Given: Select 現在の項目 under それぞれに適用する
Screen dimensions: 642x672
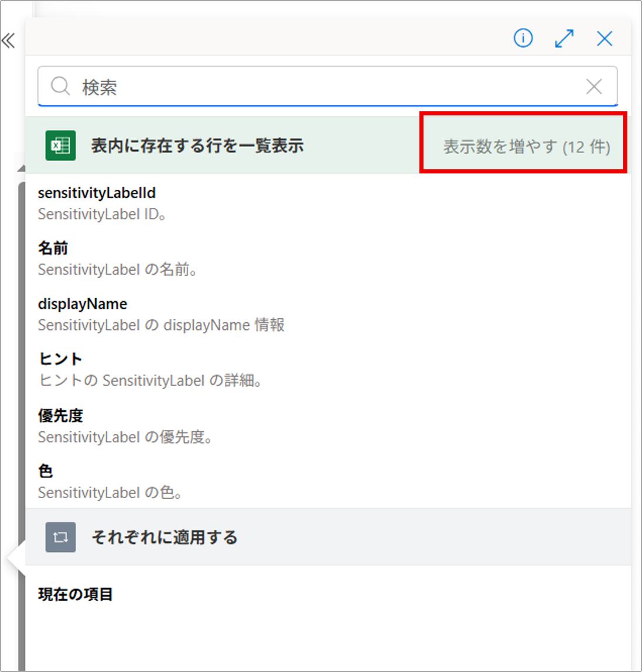Looking at the screenshot, I should click(76, 594).
